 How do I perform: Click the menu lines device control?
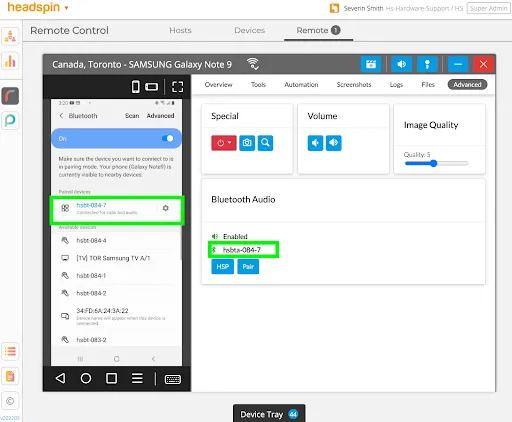click(x=137, y=378)
